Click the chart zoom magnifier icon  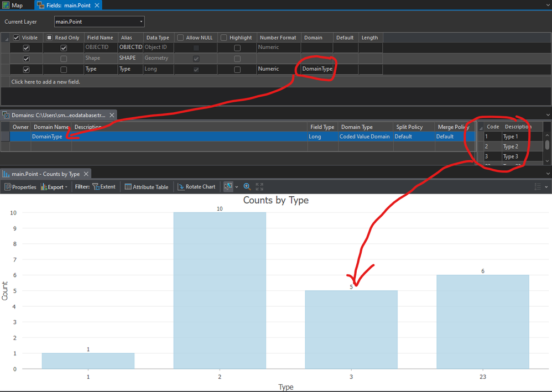247,186
